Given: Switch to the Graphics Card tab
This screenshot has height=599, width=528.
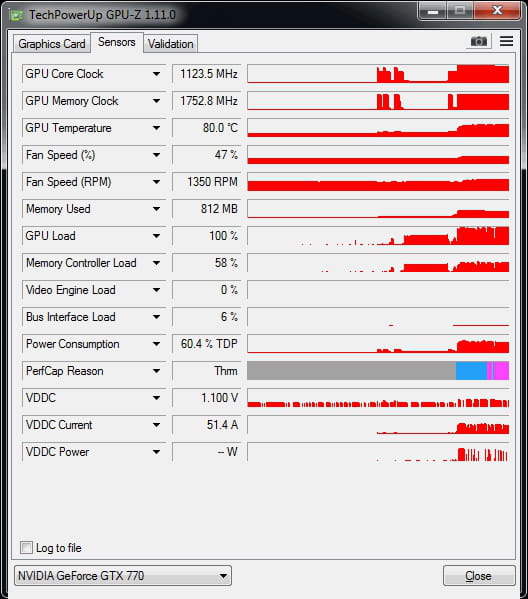Looking at the screenshot, I should [52, 44].
